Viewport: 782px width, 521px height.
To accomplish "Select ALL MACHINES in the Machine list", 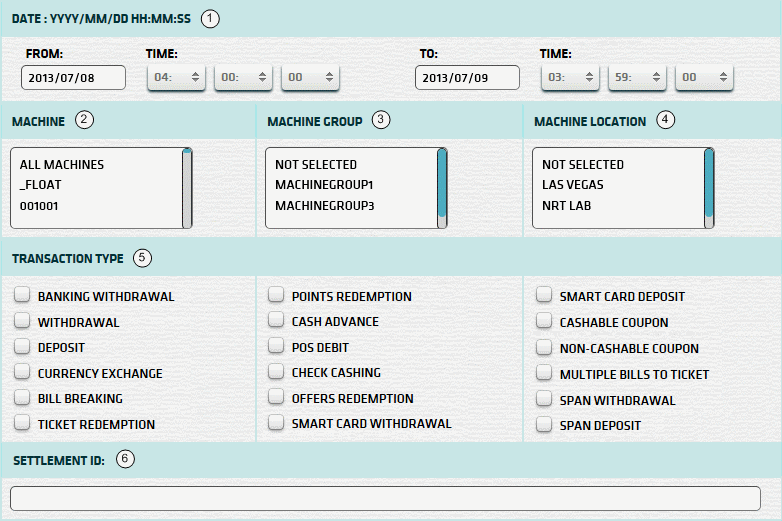I will coord(62,164).
